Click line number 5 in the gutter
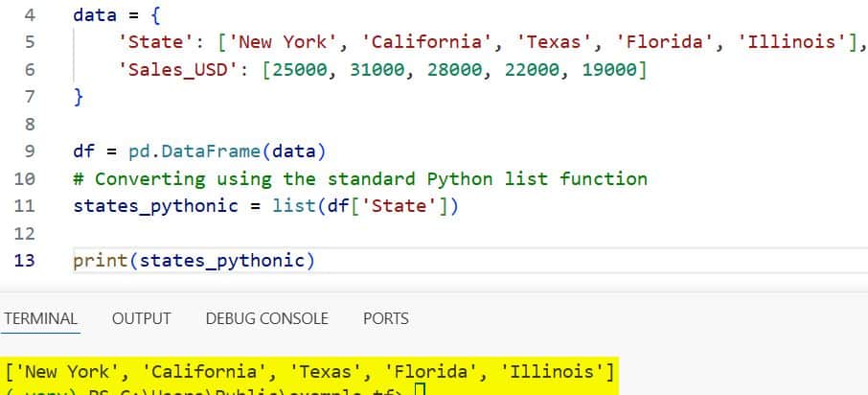 click(x=30, y=42)
